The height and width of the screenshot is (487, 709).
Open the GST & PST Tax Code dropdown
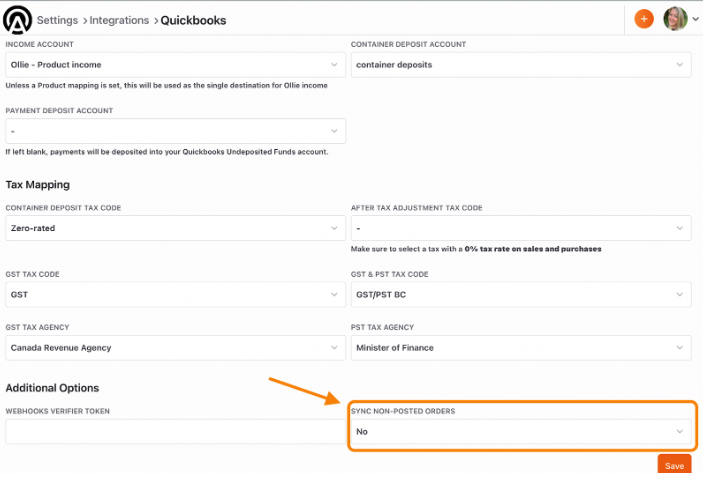(x=521, y=295)
